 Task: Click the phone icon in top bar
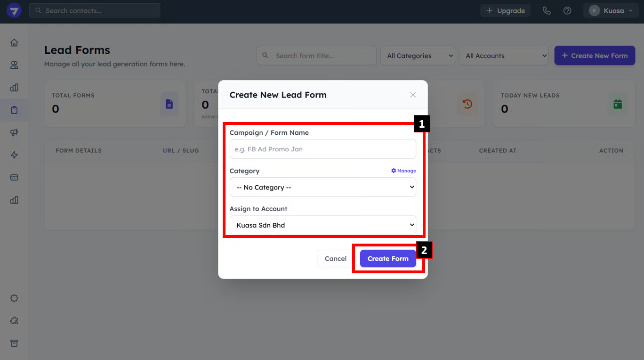547,11
